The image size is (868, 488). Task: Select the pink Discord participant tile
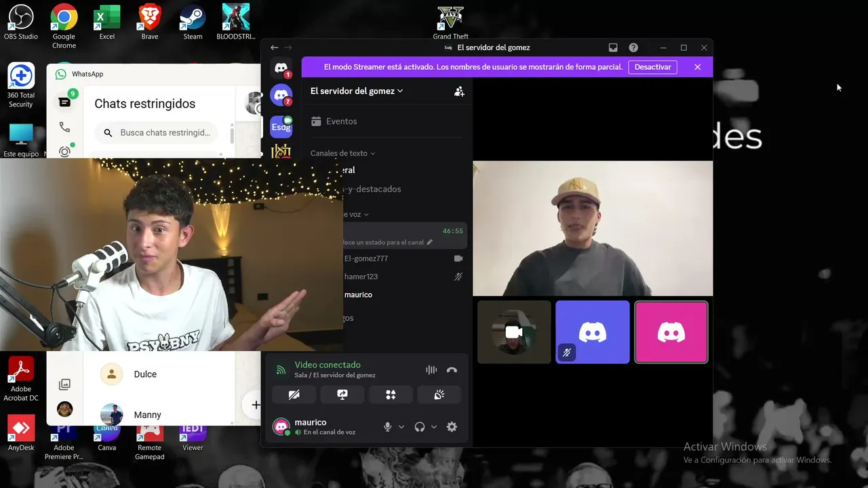[671, 332]
